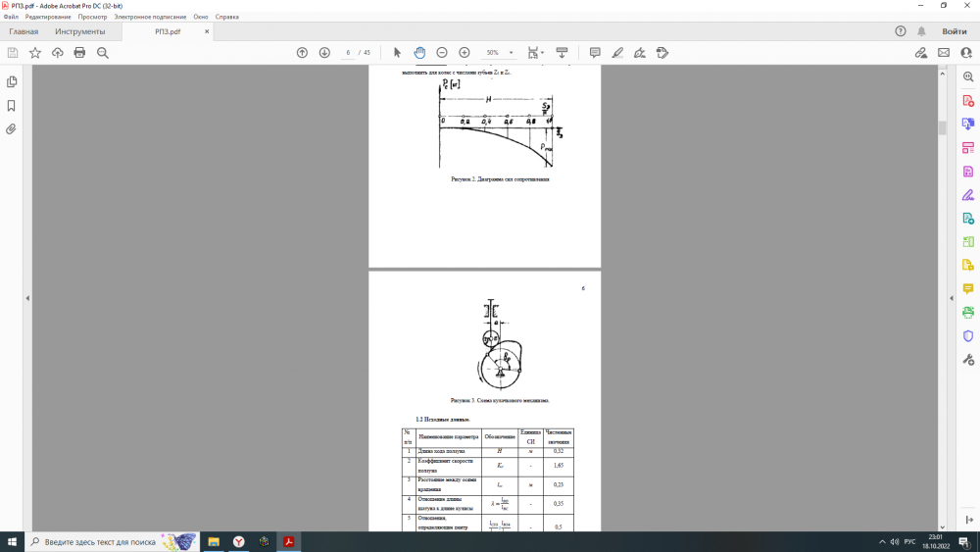Click scrollbar up arrow

click(x=943, y=74)
